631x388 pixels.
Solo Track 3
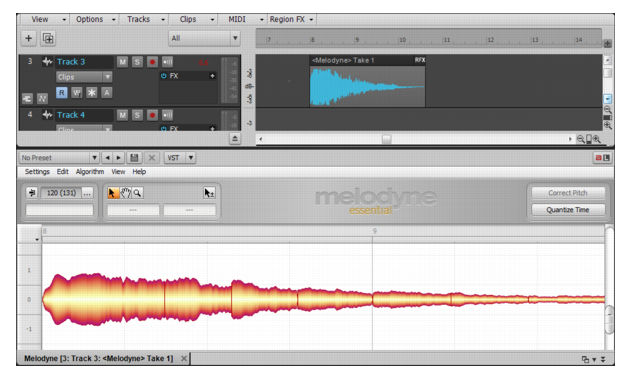[x=137, y=62]
